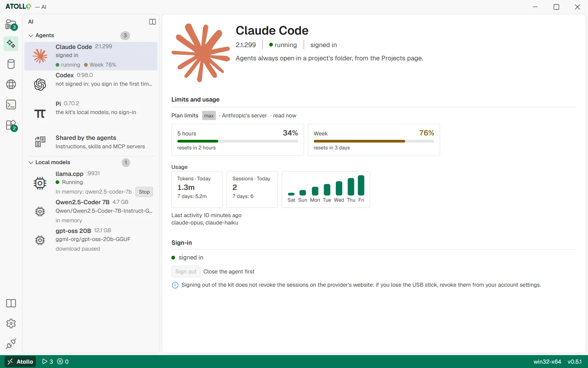Click the Claude Code starburst icon in list
Screen dimensions: 588x368
click(x=40, y=56)
